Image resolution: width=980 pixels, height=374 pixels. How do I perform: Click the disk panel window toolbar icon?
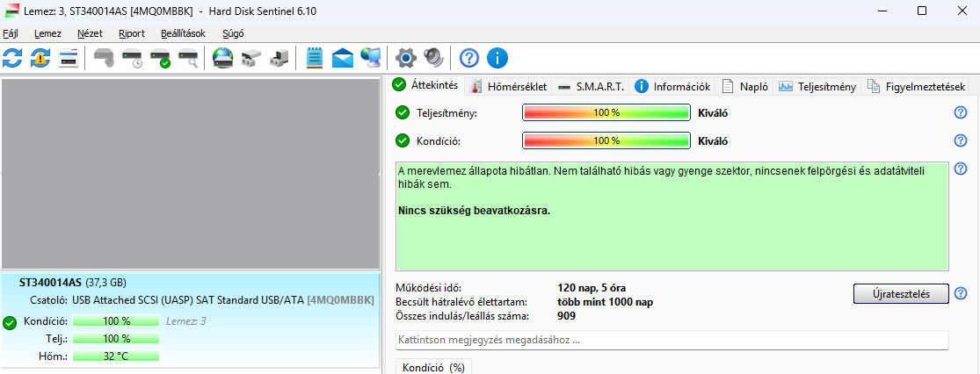pos(69,58)
